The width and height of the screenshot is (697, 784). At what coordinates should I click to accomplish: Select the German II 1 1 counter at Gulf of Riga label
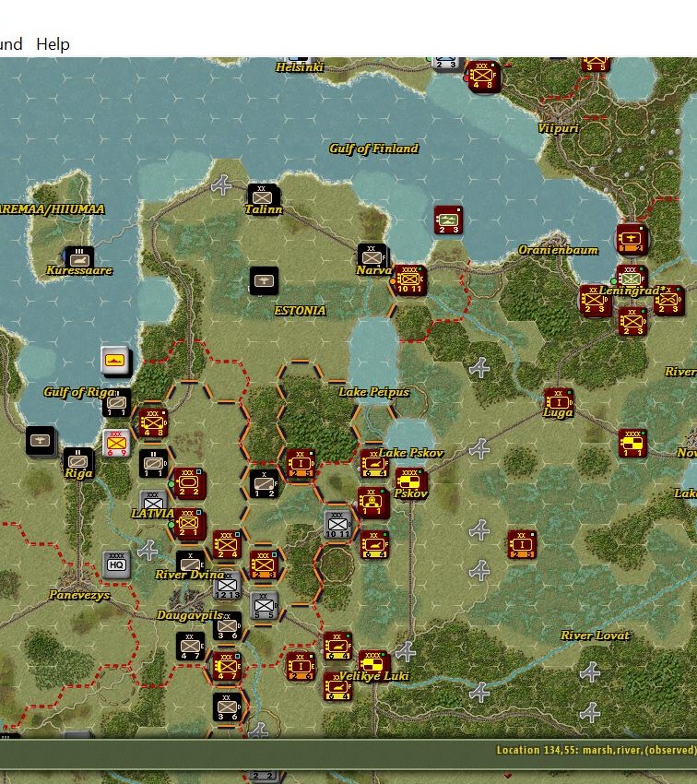click(x=116, y=403)
